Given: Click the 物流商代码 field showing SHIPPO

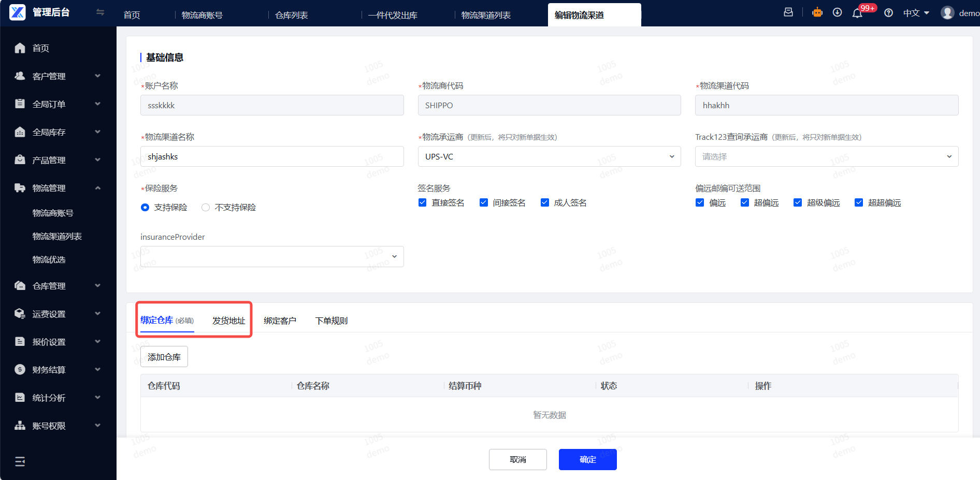Looking at the screenshot, I should pos(549,105).
